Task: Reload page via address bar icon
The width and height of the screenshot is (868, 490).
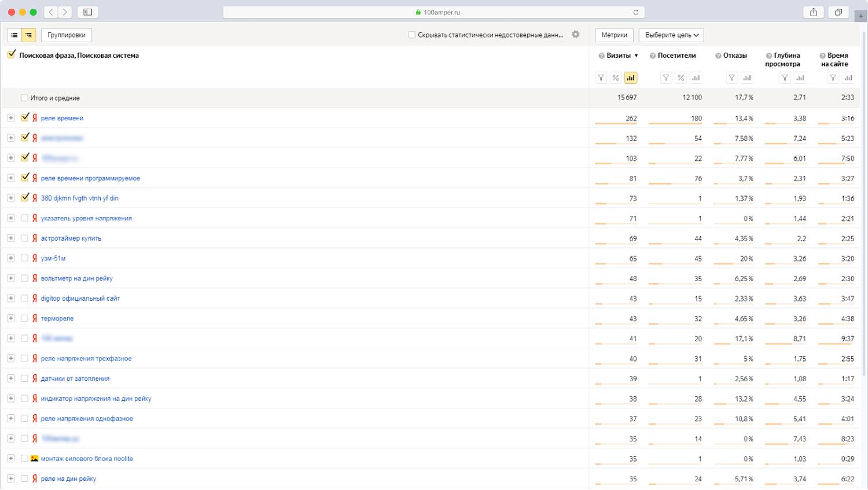Action: click(x=635, y=12)
